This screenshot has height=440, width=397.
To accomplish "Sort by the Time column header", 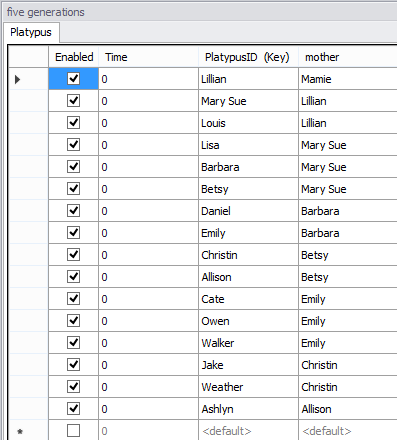I will (148, 57).
